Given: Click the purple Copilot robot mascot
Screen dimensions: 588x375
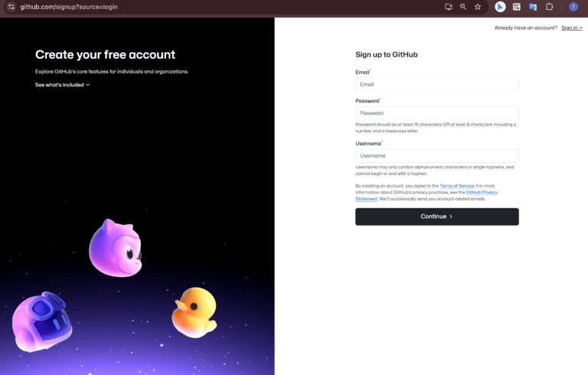Looking at the screenshot, I should [x=42, y=321].
